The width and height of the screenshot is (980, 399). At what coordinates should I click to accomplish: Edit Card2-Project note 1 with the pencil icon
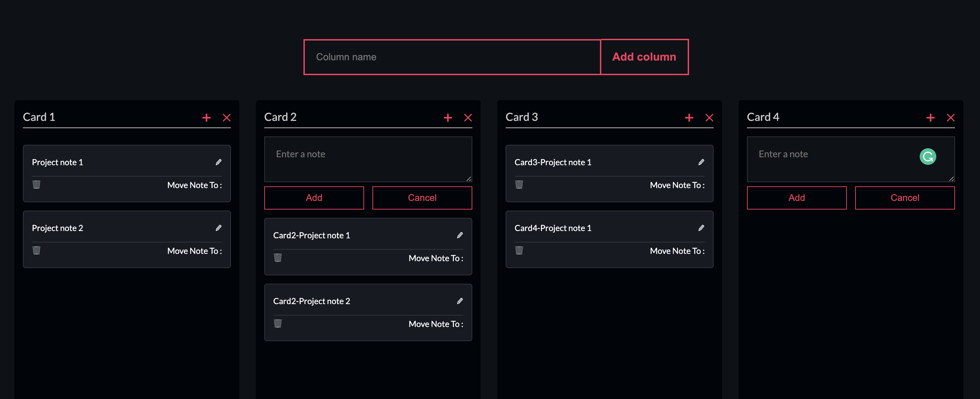click(x=460, y=235)
